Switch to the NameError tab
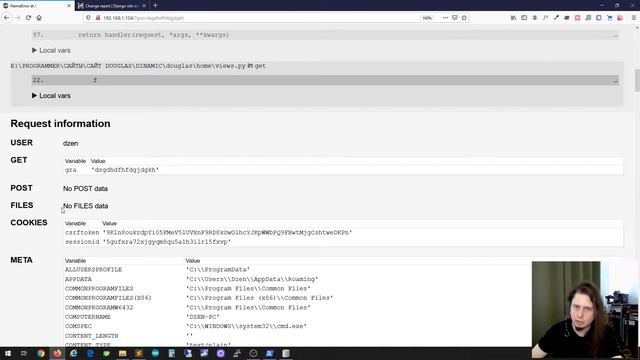Image resolution: width=640 pixels, height=360 pixels. 37,6
